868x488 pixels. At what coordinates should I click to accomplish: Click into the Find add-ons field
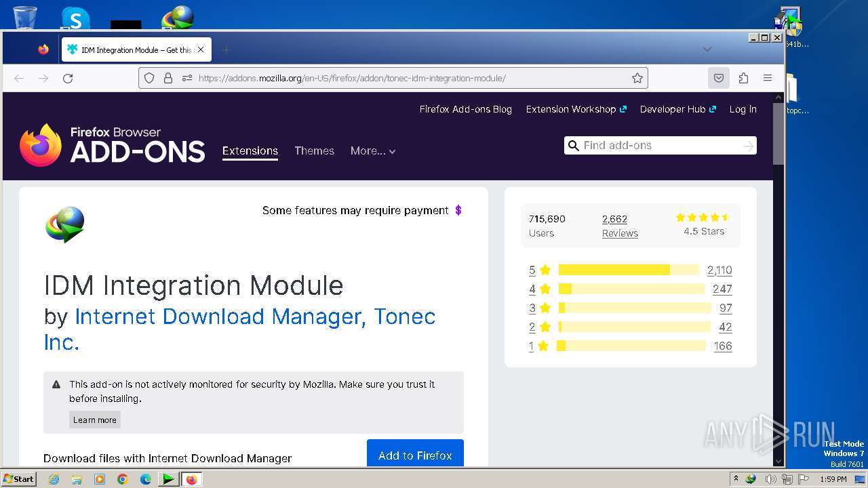point(660,146)
